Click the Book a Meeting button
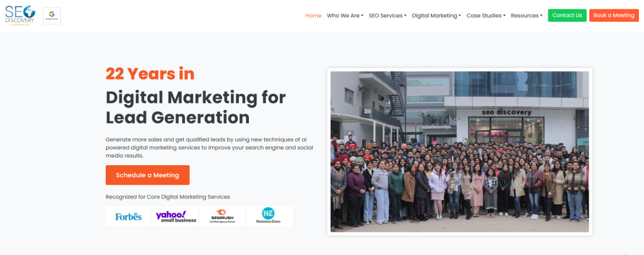The width and height of the screenshot is (644, 255). (614, 16)
